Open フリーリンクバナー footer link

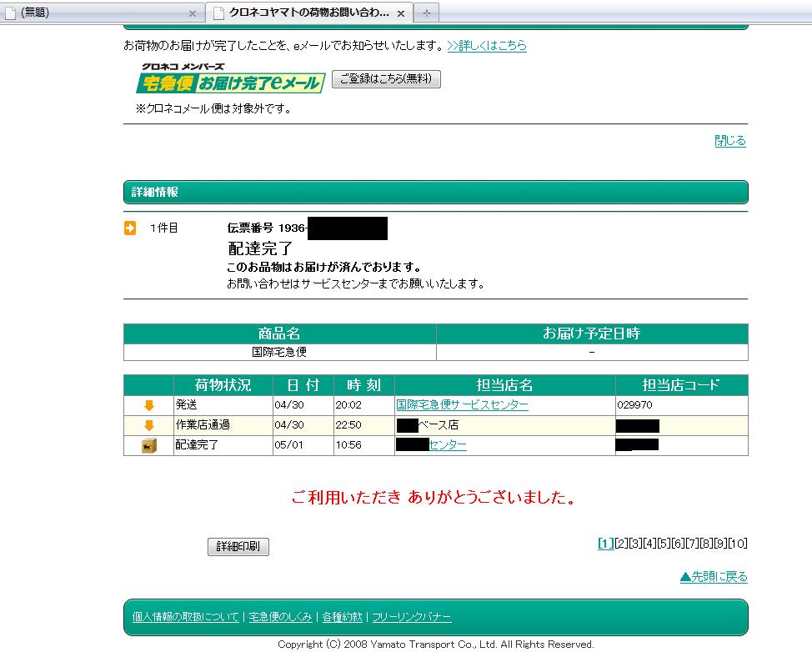click(412, 617)
